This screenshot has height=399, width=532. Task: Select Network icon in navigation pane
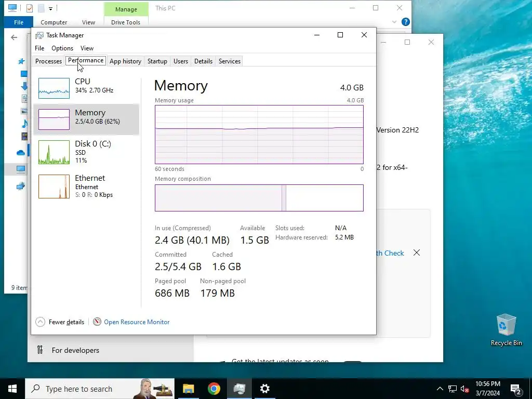click(x=21, y=186)
